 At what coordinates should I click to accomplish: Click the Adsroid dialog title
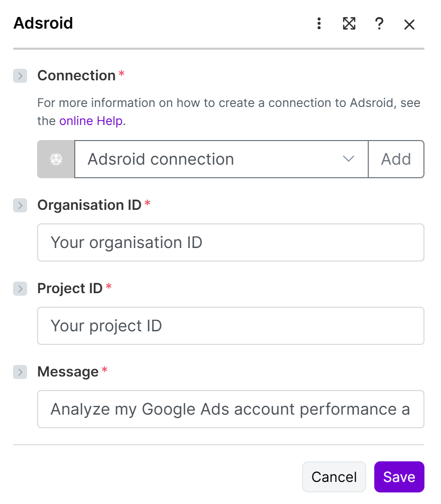click(x=43, y=23)
